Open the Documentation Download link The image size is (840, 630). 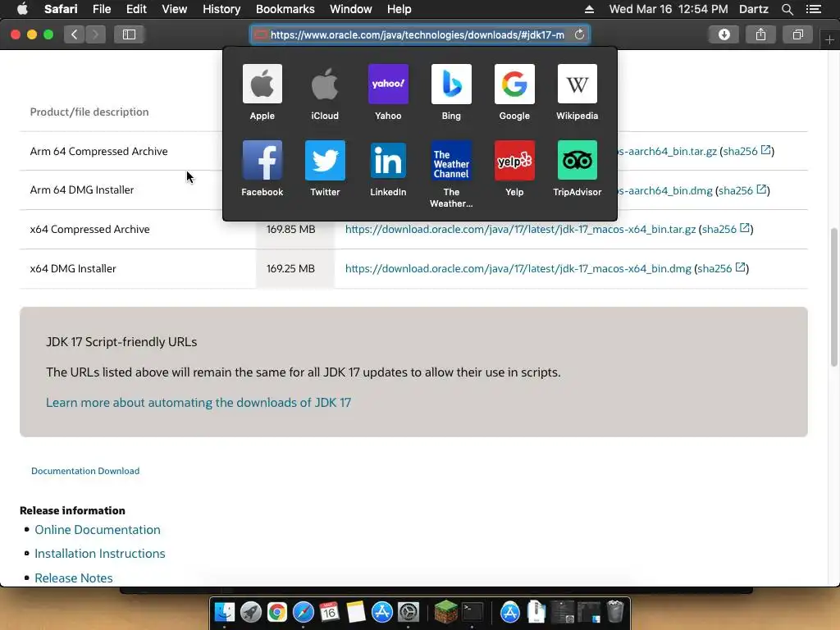[85, 471]
